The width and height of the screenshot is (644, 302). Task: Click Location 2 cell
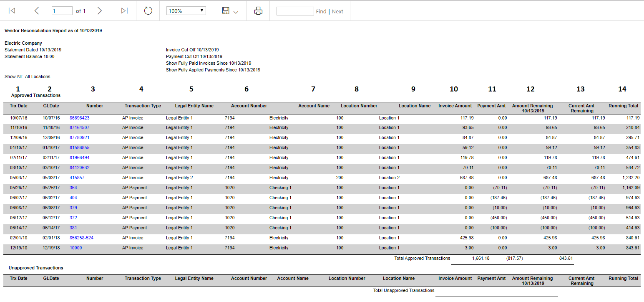click(x=389, y=178)
